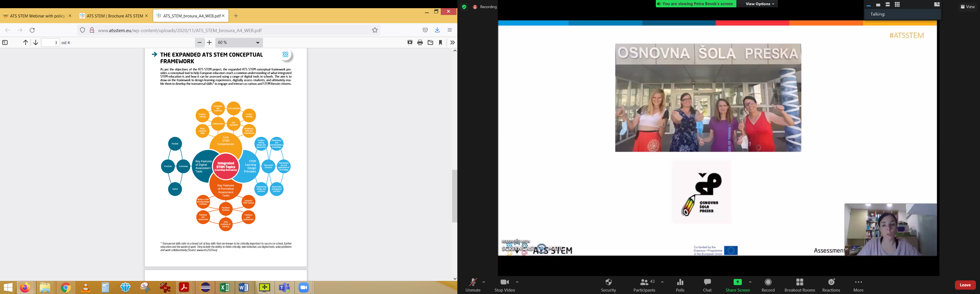Start recording with the Record button
The image size is (980, 294).
click(x=768, y=285)
